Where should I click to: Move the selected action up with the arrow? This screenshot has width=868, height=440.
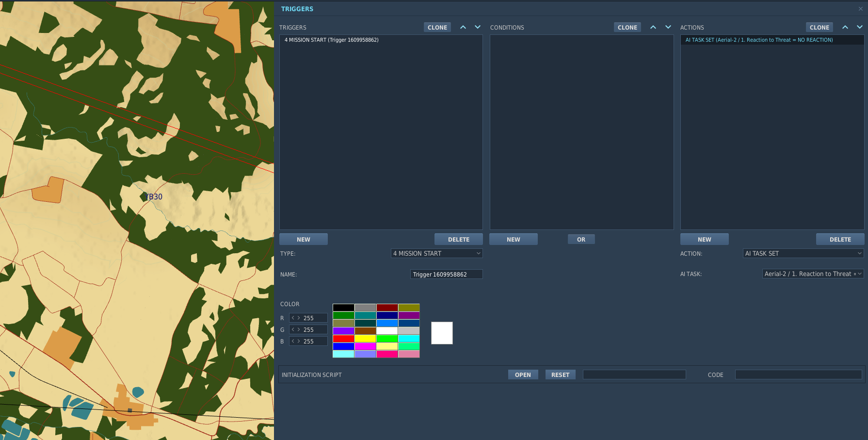pos(845,27)
